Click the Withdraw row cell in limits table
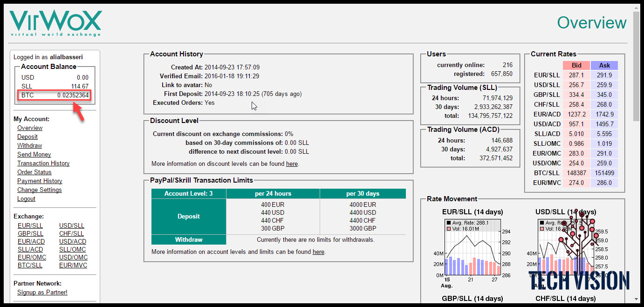This screenshot has height=307, width=644. (x=189, y=239)
